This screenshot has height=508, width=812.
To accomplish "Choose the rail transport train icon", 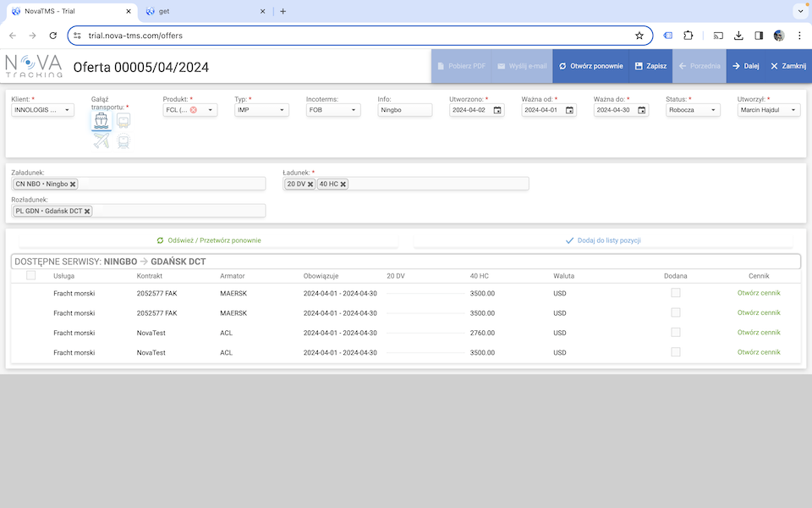I will (x=123, y=141).
